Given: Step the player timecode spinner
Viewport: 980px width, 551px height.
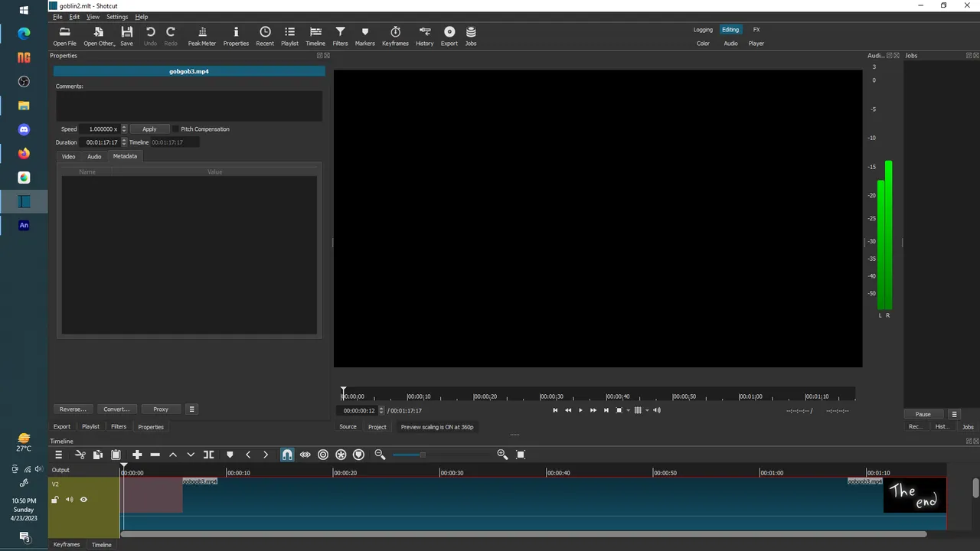Looking at the screenshot, I should [381, 411].
